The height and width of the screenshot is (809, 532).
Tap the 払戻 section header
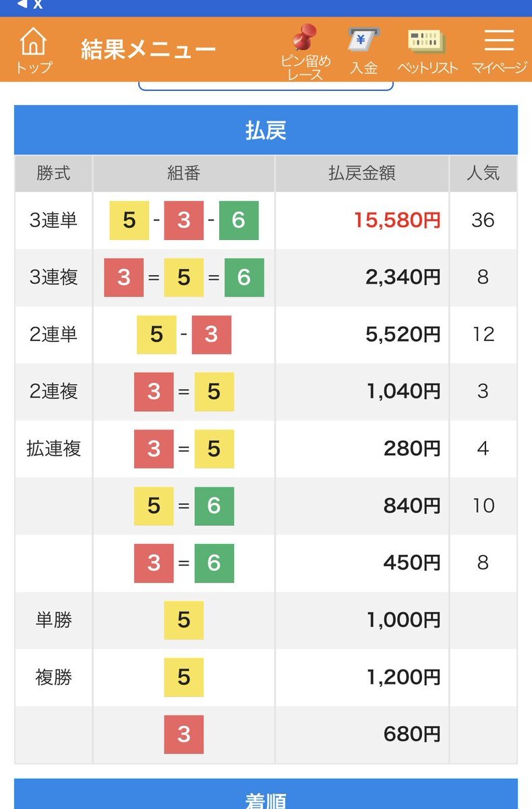(266, 130)
